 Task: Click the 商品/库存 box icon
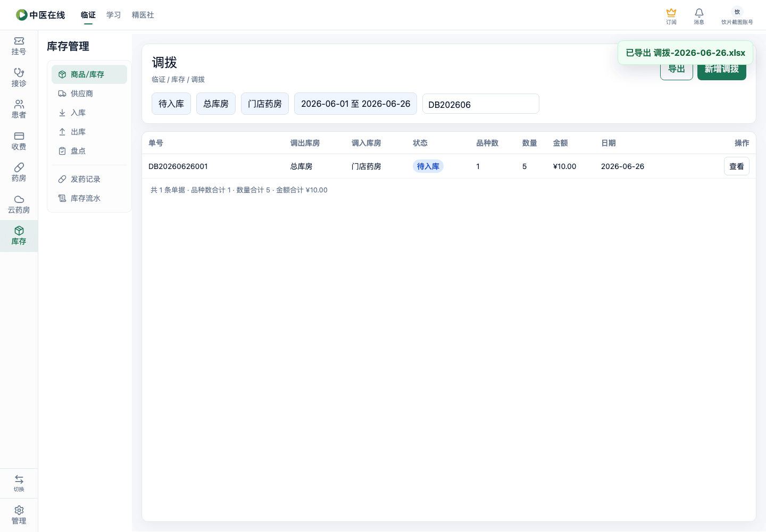62,74
